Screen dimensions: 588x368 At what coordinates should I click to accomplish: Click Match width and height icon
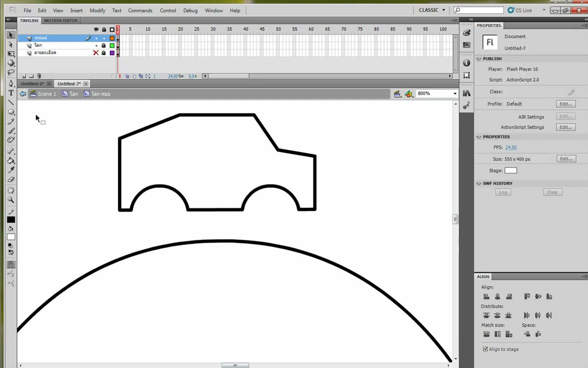[509, 334]
